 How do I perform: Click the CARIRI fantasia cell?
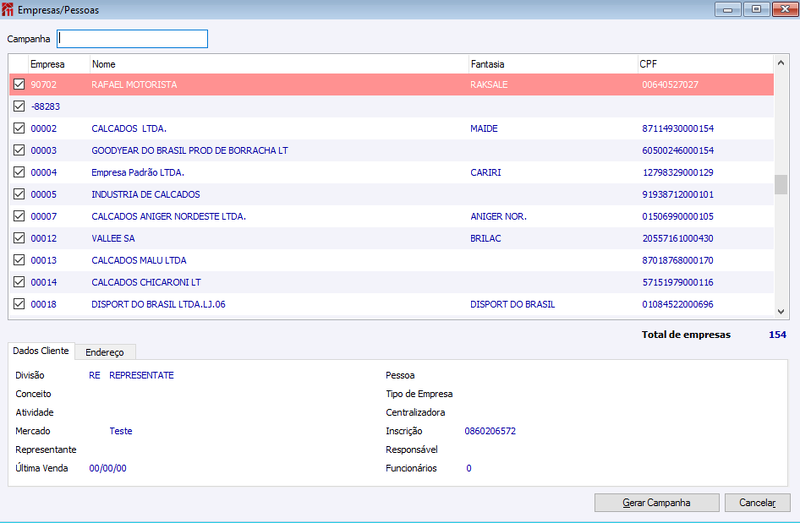tap(485, 172)
